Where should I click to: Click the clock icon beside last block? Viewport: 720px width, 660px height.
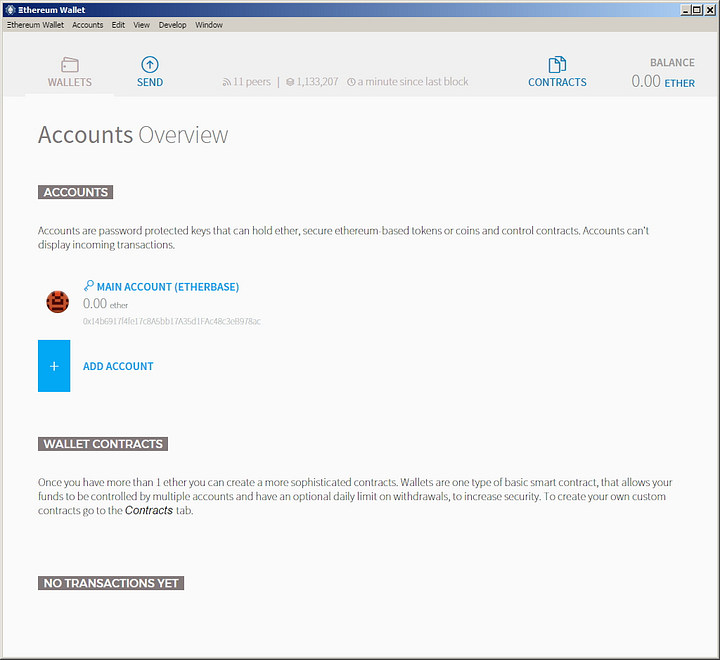[351, 82]
